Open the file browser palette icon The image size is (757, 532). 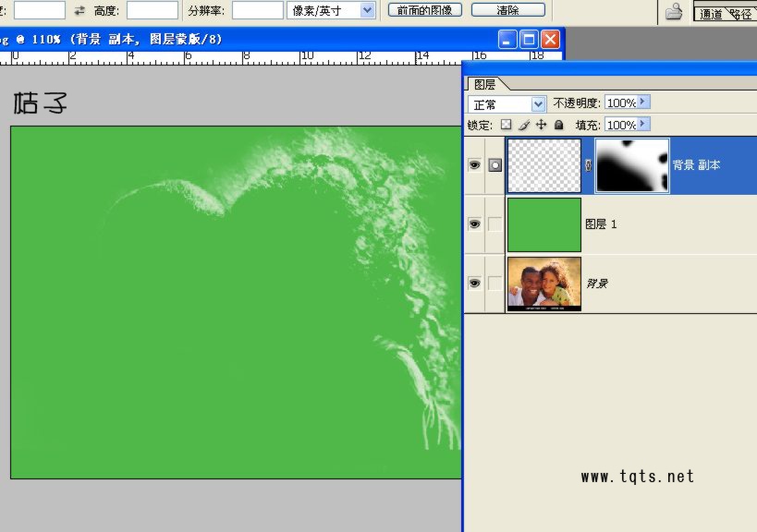point(674,11)
